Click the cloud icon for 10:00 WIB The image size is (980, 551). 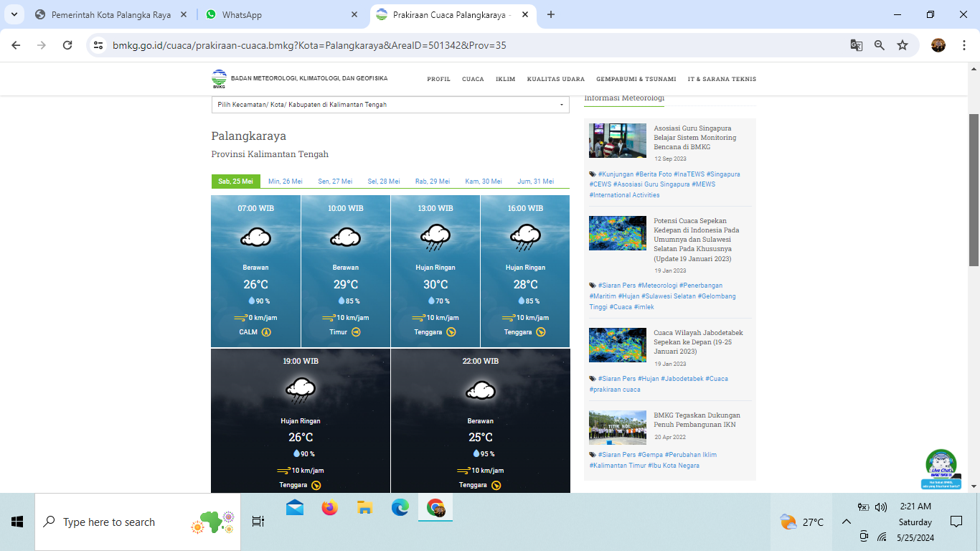pyautogui.click(x=345, y=237)
